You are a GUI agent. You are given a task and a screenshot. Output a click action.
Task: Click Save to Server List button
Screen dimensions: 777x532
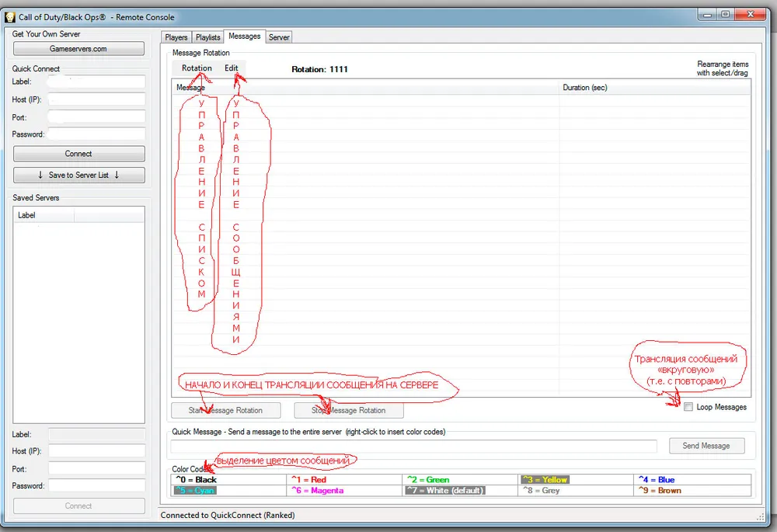point(78,176)
